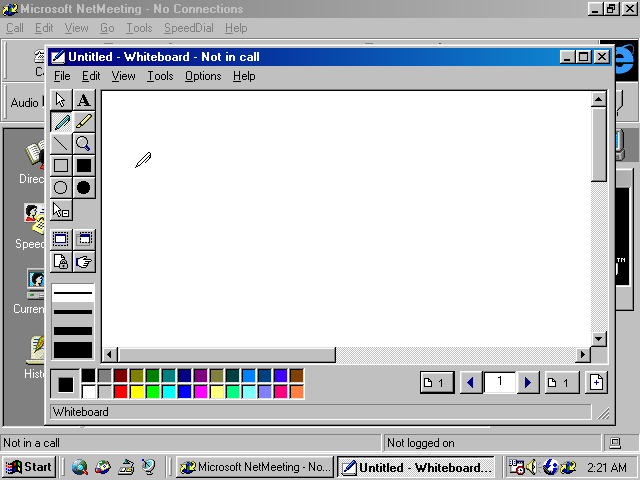Open NetMeeting SpeedDial menu

click(x=189, y=28)
